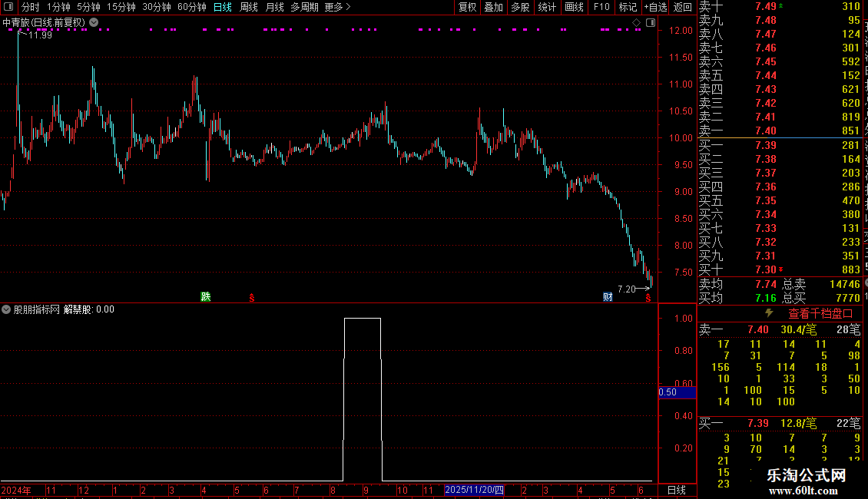The width and height of the screenshot is (868, 499).
Task: Select the 1分钟 period tab
Action: (58, 7)
